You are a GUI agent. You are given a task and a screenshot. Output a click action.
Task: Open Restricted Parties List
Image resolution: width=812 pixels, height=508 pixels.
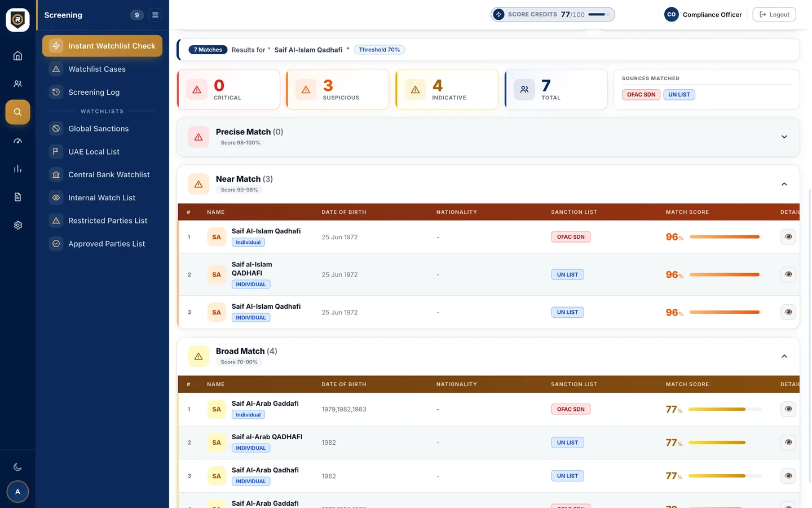[102, 221]
